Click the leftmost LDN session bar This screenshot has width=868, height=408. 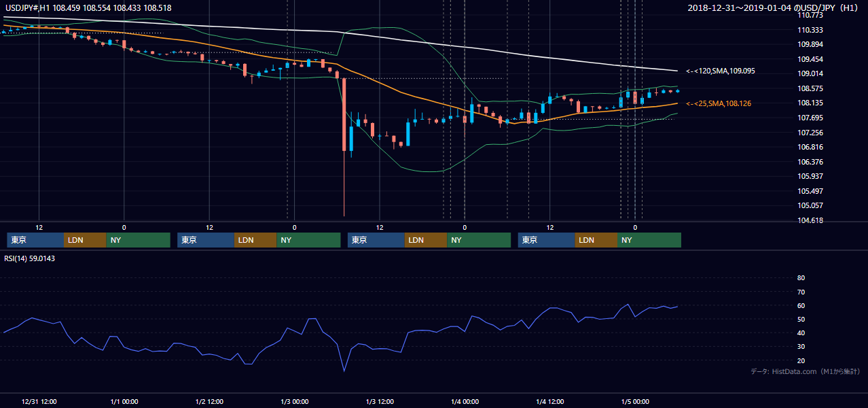point(85,240)
